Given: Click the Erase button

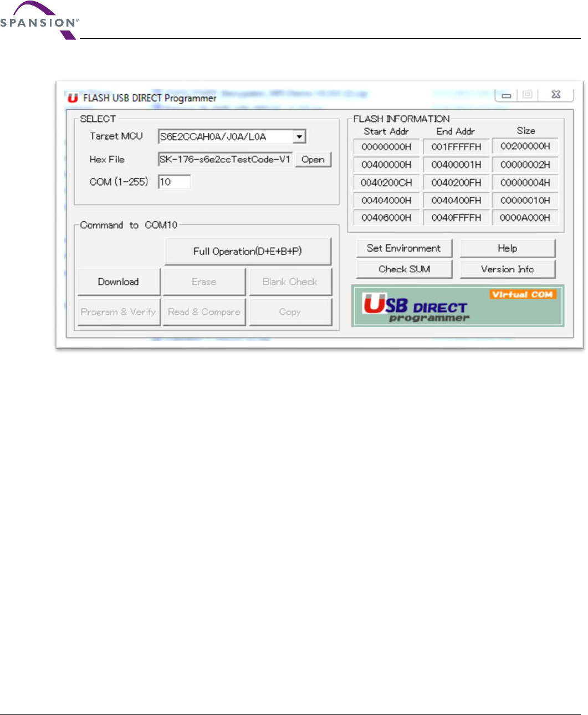Looking at the screenshot, I should tap(204, 282).
